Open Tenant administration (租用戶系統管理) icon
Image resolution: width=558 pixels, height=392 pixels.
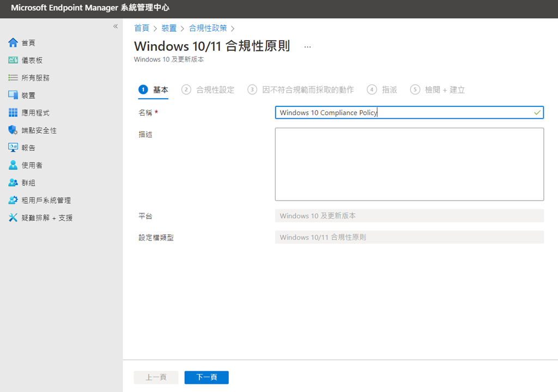(x=13, y=200)
